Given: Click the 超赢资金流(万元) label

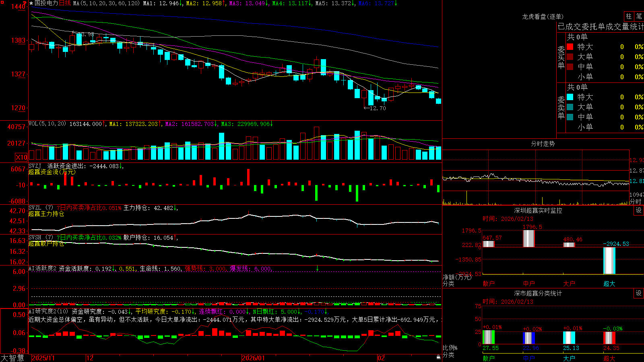Looking at the screenshot, I should [52, 172].
